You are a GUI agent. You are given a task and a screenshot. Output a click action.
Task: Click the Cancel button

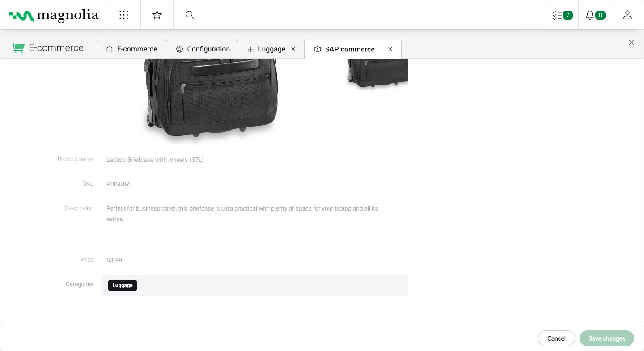click(556, 338)
